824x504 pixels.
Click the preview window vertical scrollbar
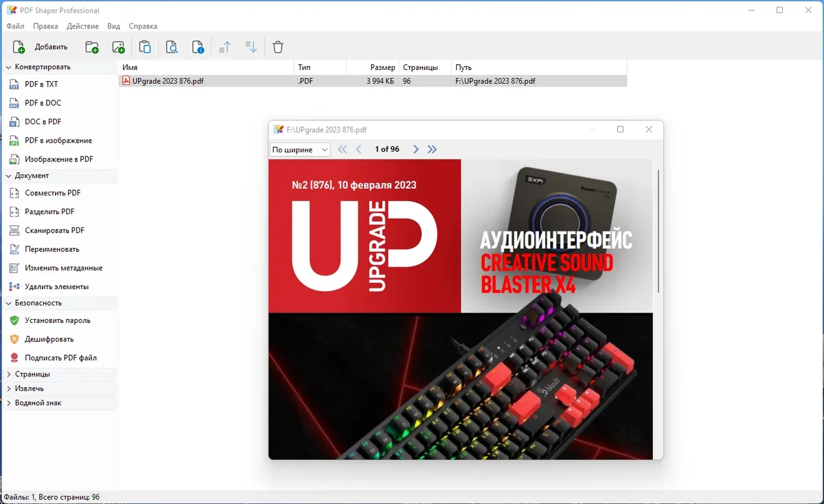pyautogui.click(x=659, y=231)
